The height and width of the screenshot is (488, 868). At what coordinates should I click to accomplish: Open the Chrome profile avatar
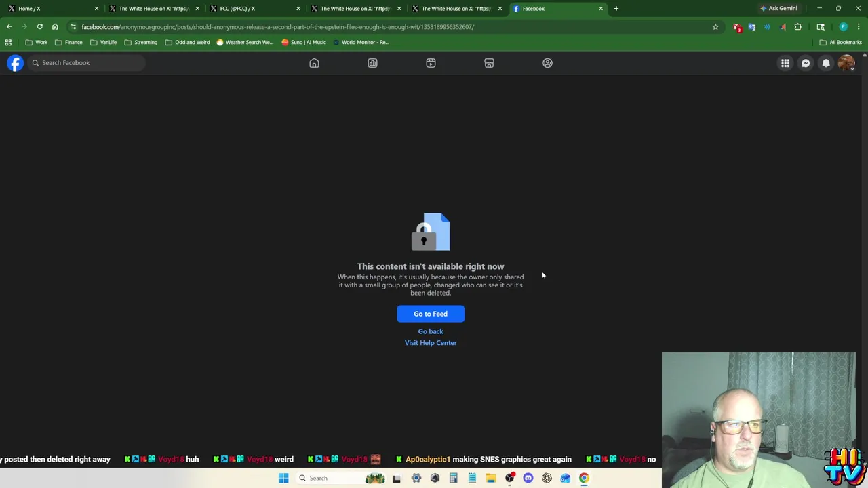point(843,27)
